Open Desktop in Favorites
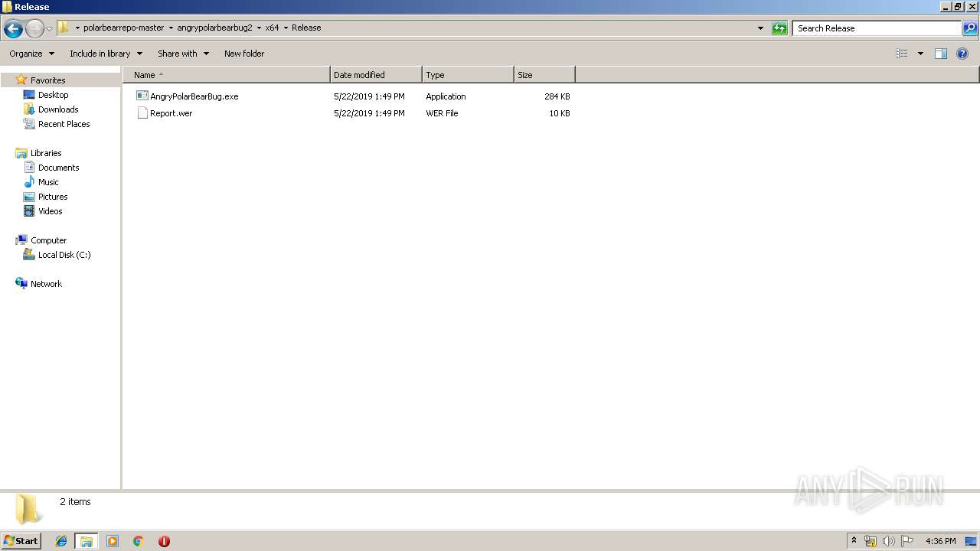The image size is (980, 551). click(53, 95)
